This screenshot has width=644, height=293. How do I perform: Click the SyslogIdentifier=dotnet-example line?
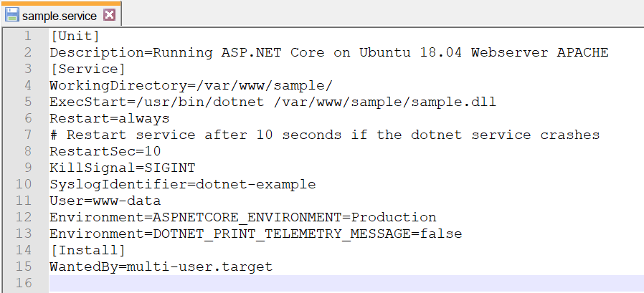coord(182,184)
